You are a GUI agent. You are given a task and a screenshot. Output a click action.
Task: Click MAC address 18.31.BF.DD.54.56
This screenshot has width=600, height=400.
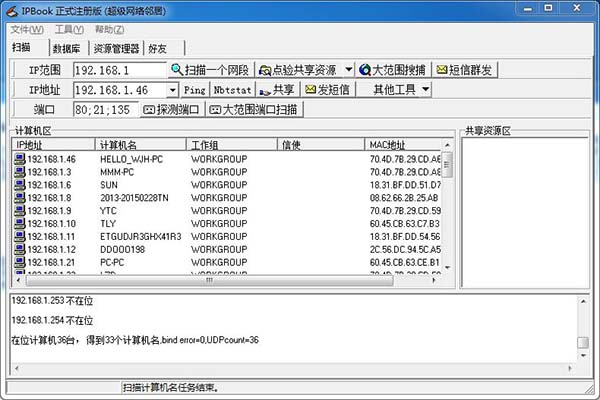(405, 237)
